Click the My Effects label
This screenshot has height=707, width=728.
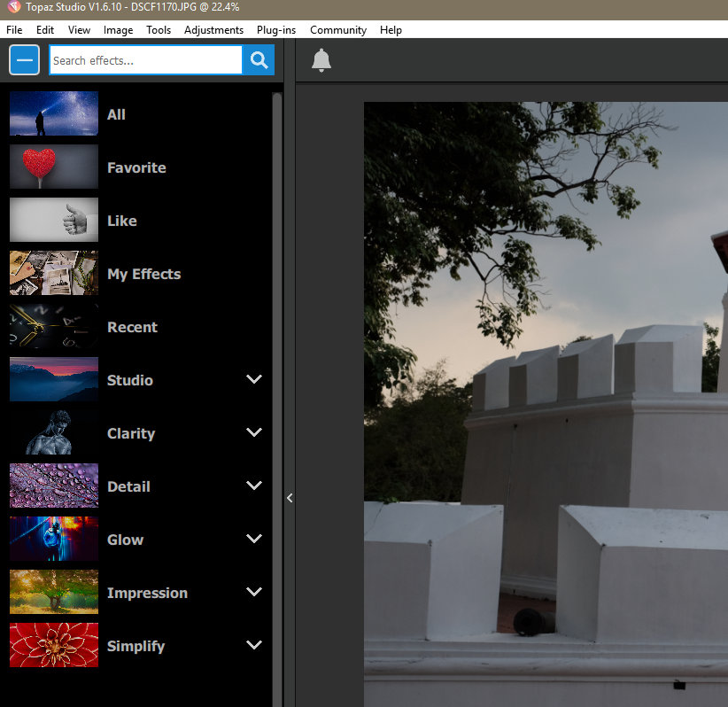pyautogui.click(x=143, y=274)
